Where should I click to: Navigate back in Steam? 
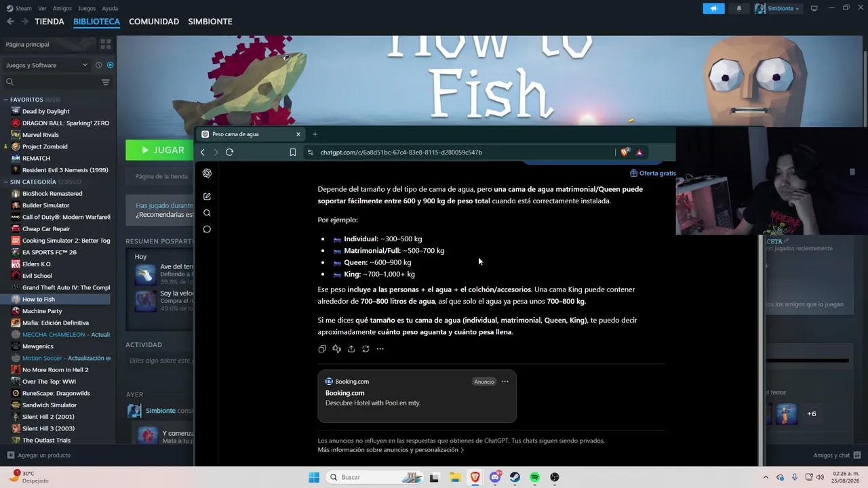10,22
